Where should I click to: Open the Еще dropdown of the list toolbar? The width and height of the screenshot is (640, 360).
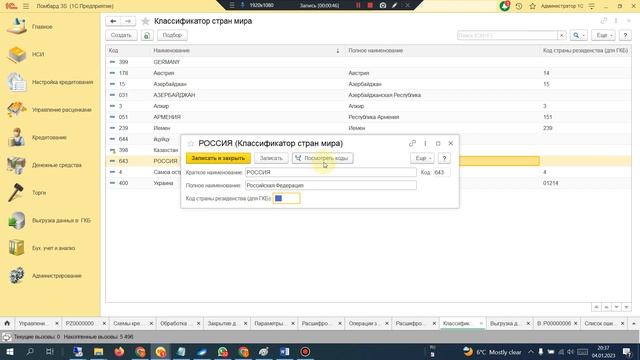[x=603, y=36]
